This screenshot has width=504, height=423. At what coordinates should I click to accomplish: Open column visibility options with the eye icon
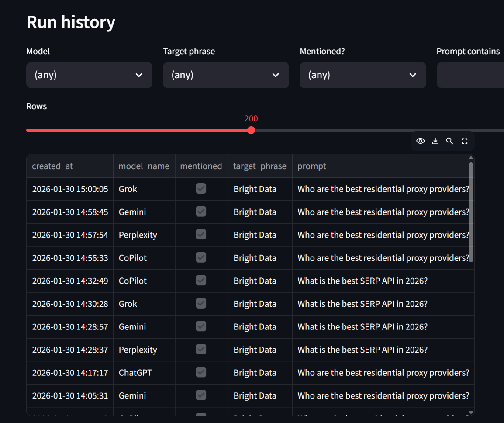point(420,141)
